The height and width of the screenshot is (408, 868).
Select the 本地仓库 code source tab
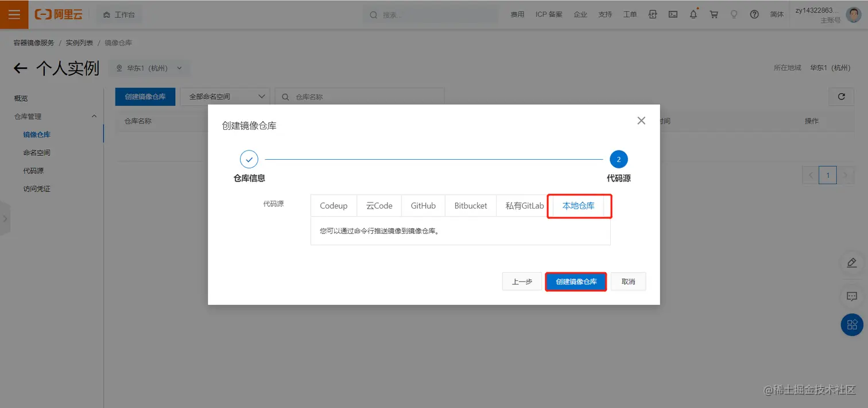[x=578, y=206]
